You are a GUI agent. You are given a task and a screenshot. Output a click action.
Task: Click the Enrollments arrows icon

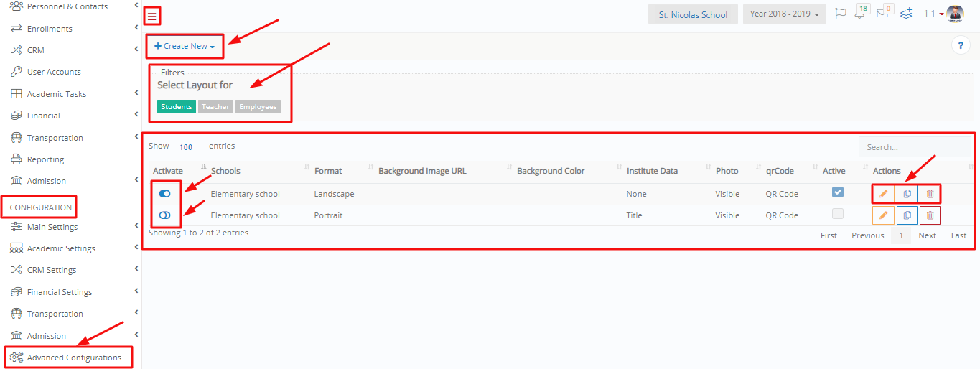tap(16, 29)
